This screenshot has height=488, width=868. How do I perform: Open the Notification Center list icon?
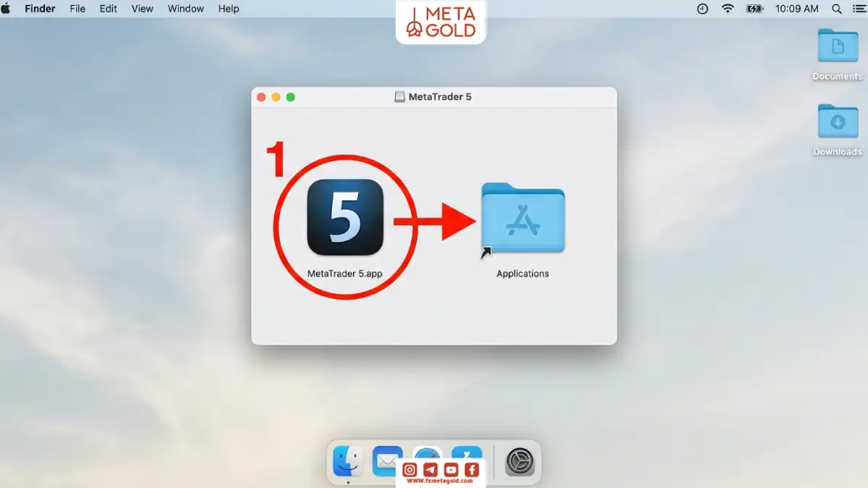859,9
